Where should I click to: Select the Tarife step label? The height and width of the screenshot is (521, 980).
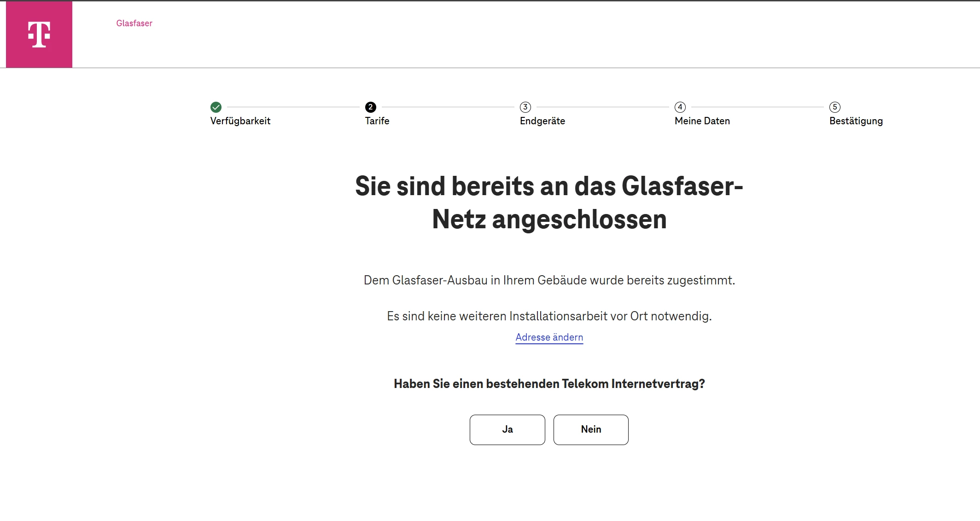point(377,121)
